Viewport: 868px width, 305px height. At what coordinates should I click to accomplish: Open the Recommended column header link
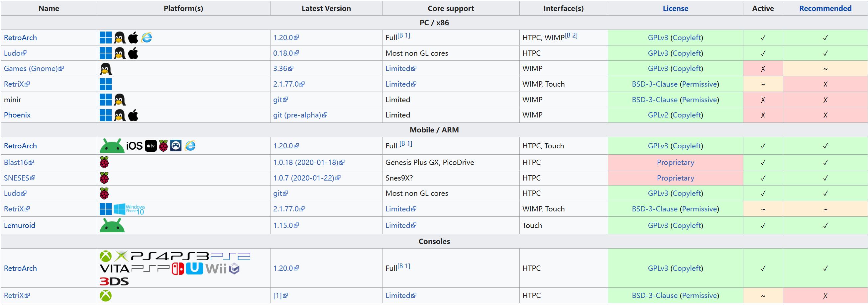point(825,8)
